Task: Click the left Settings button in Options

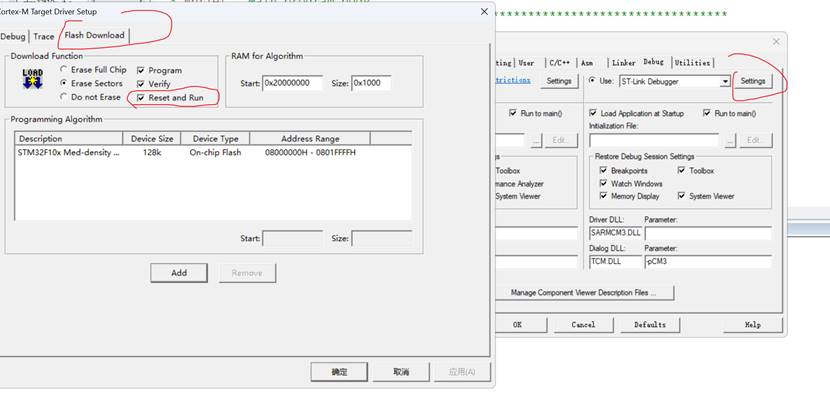Action: coord(558,82)
